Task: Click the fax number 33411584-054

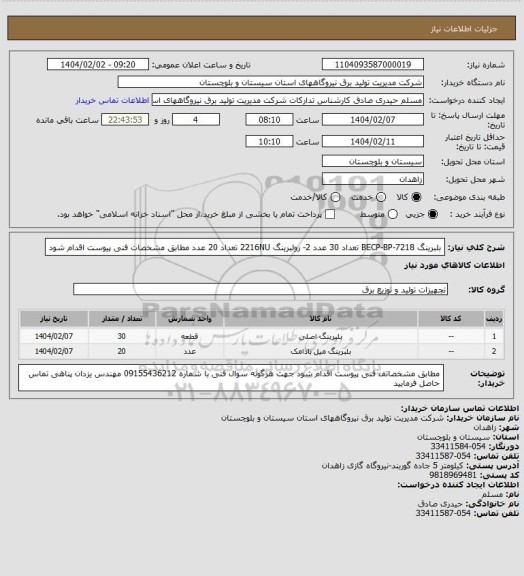Action: click(x=458, y=446)
